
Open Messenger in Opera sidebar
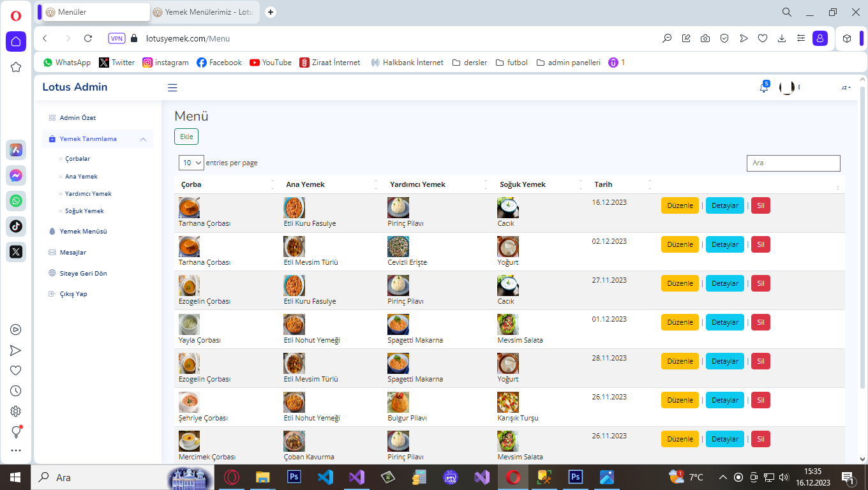[16, 175]
